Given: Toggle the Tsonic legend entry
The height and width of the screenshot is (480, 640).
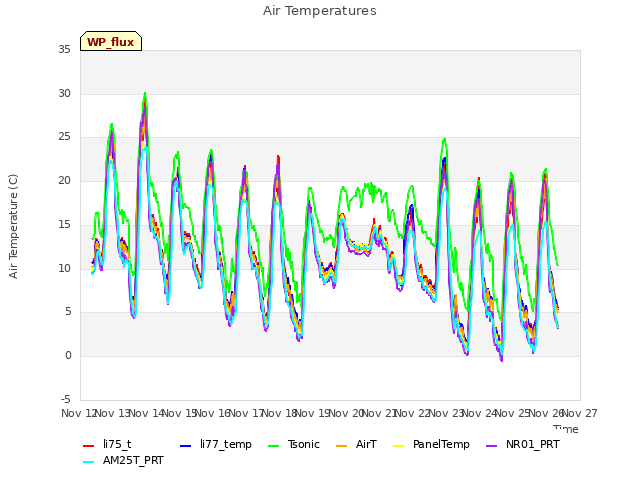Looking at the screenshot, I should point(294,444).
